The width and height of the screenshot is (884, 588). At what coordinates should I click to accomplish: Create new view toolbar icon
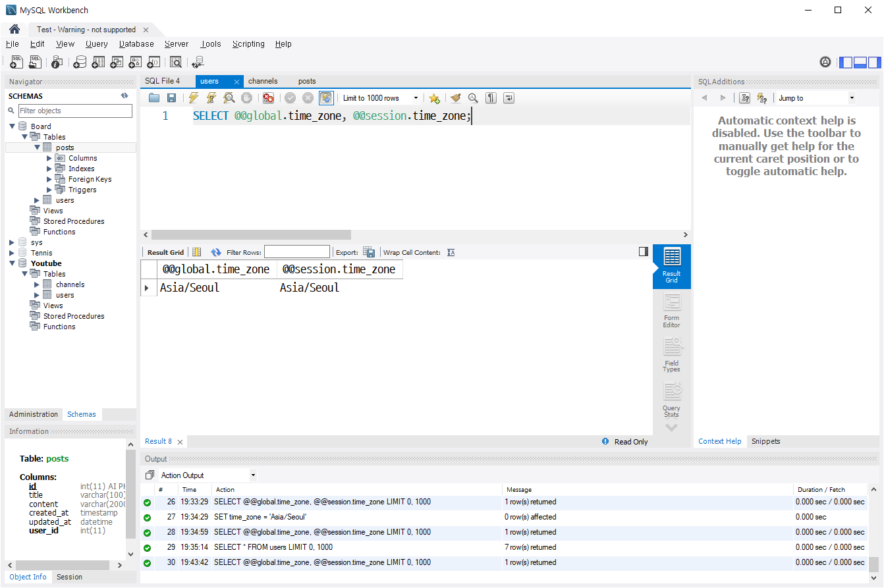[117, 62]
